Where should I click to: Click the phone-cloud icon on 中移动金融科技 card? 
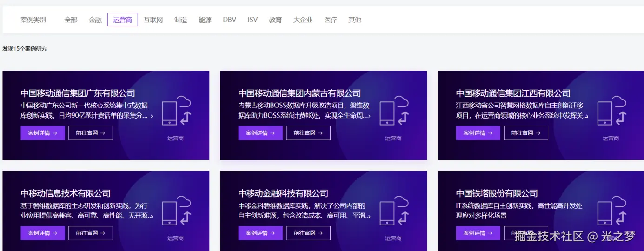pos(394,211)
